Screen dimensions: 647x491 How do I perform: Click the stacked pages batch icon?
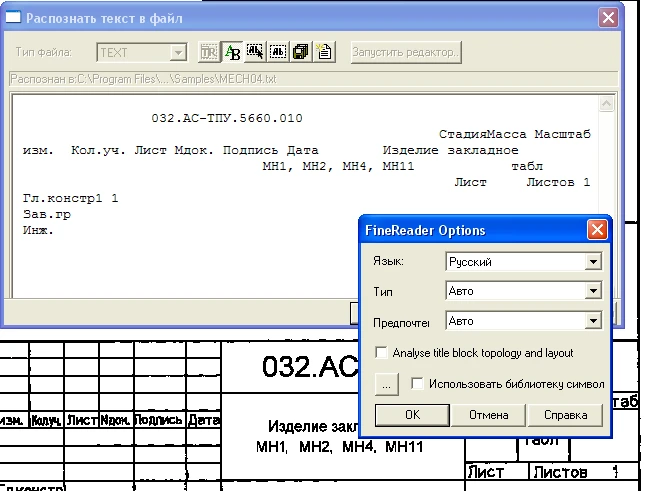[x=301, y=52]
